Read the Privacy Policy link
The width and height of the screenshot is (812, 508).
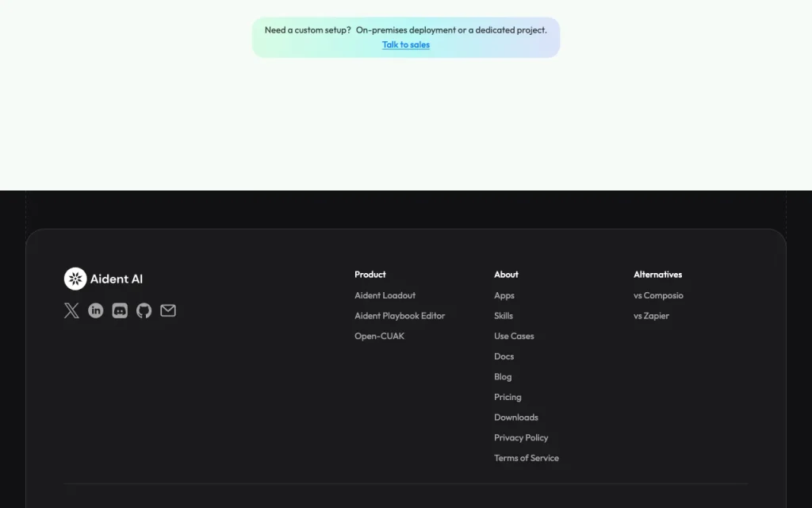pos(521,437)
